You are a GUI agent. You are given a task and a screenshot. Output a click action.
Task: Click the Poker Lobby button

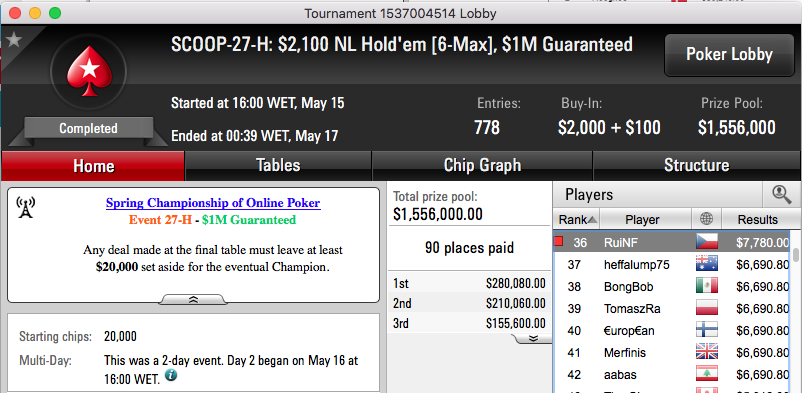click(x=729, y=55)
